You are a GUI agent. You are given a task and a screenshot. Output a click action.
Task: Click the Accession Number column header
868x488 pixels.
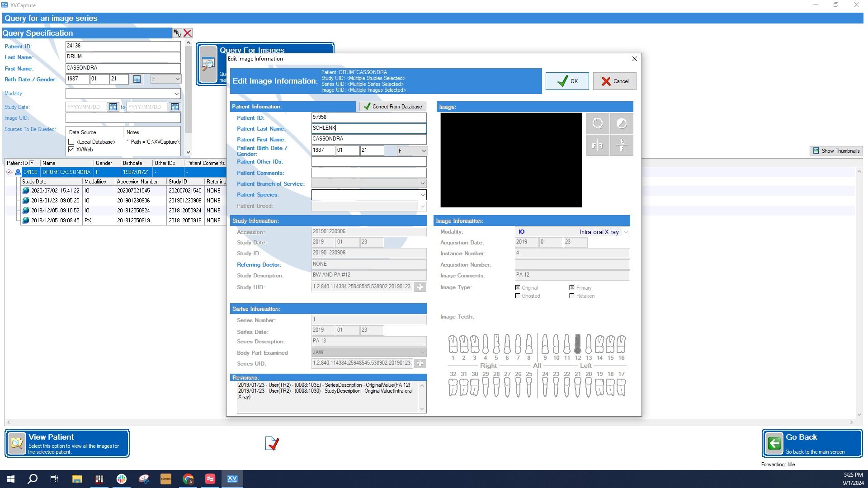click(137, 182)
